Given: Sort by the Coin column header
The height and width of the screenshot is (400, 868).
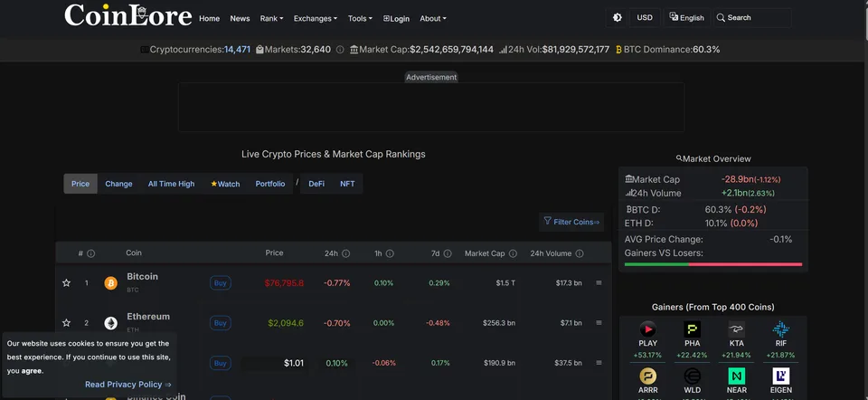Looking at the screenshot, I should click(x=134, y=252).
